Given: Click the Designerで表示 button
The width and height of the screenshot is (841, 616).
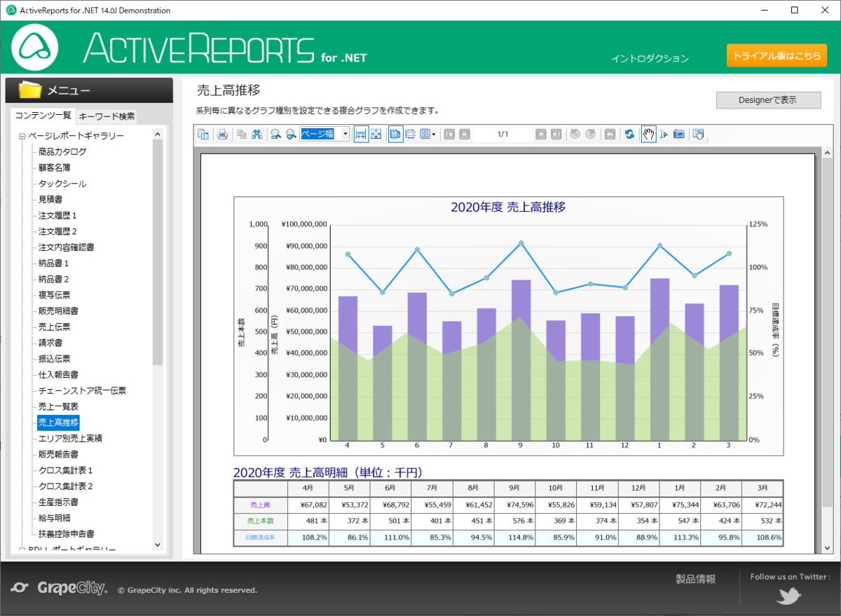Looking at the screenshot, I should pyautogui.click(x=768, y=100).
